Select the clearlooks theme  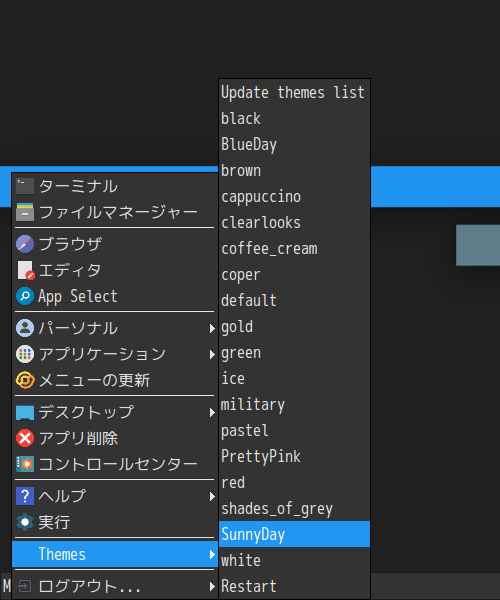(x=294, y=223)
